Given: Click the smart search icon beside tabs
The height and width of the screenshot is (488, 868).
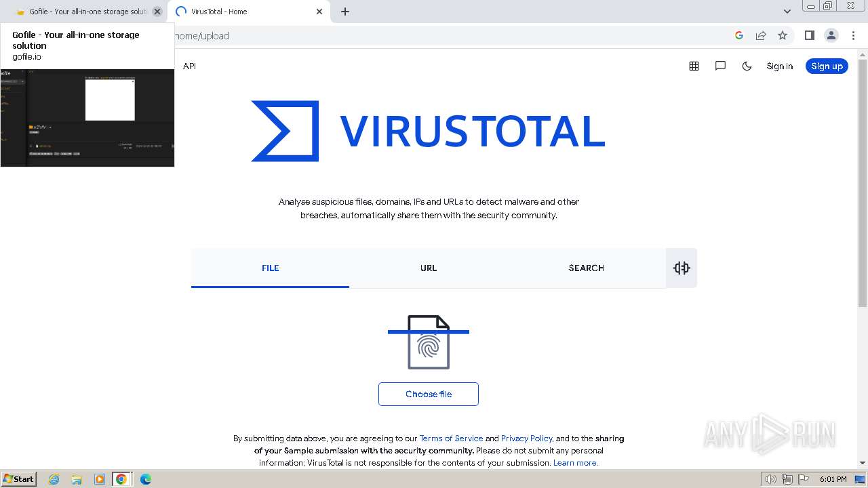Looking at the screenshot, I should coord(682,268).
